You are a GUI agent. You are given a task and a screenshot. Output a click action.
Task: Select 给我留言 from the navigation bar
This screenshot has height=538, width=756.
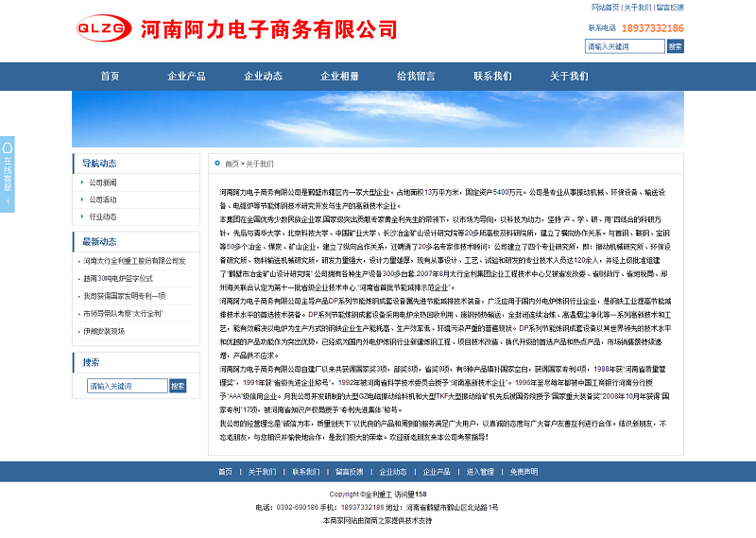click(416, 77)
